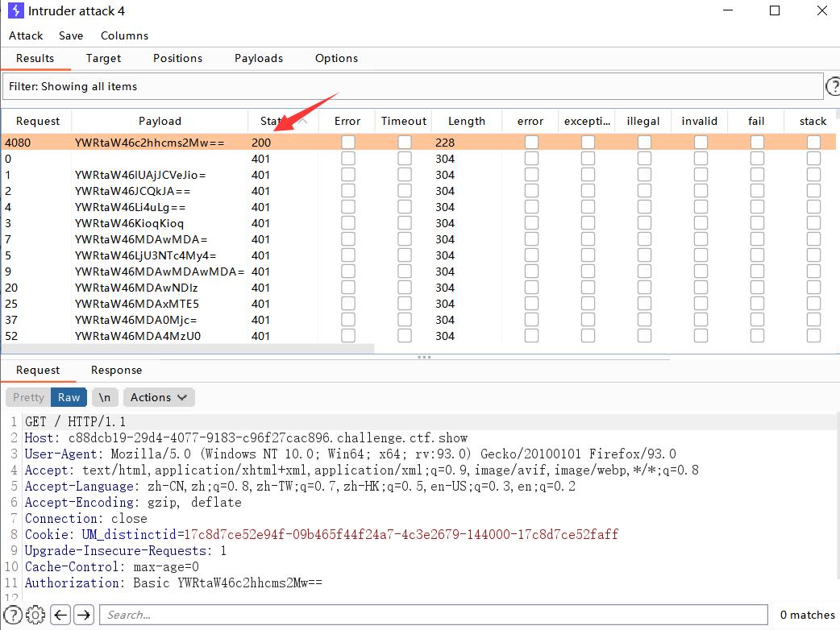This screenshot has width=840, height=630.
Task: Toggle Error checkbox in request 0 row
Action: click(348, 159)
